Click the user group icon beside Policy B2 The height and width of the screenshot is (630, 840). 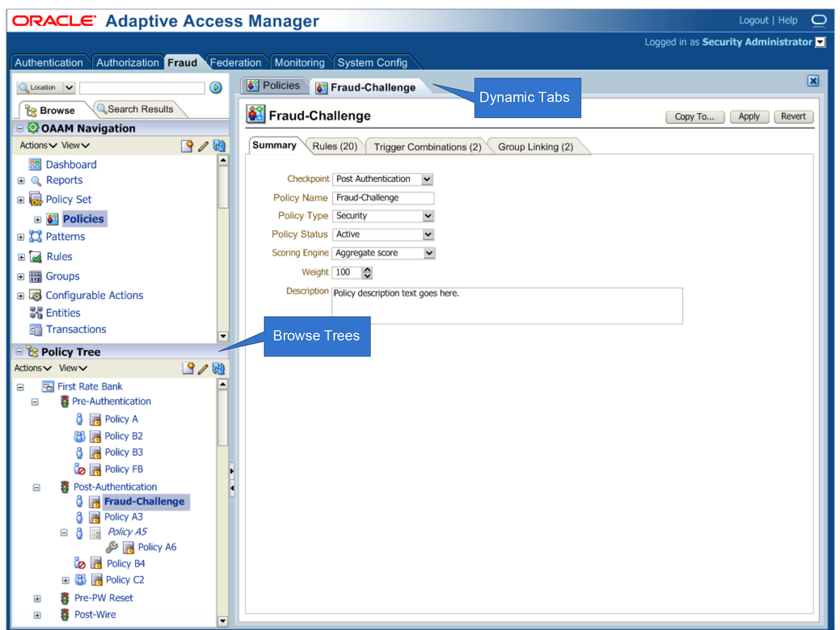coord(80,436)
